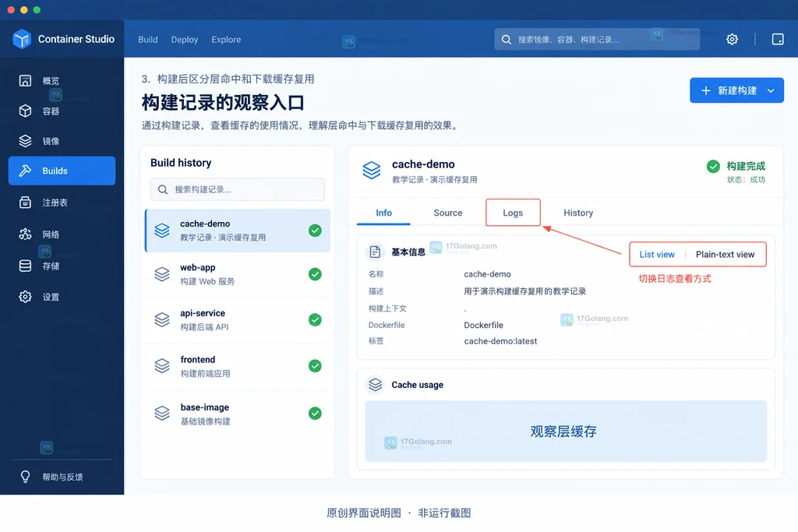Screen dimensions: 798x532
Task: Click the settings gear in top bar
Action: [x=732, y=39]
